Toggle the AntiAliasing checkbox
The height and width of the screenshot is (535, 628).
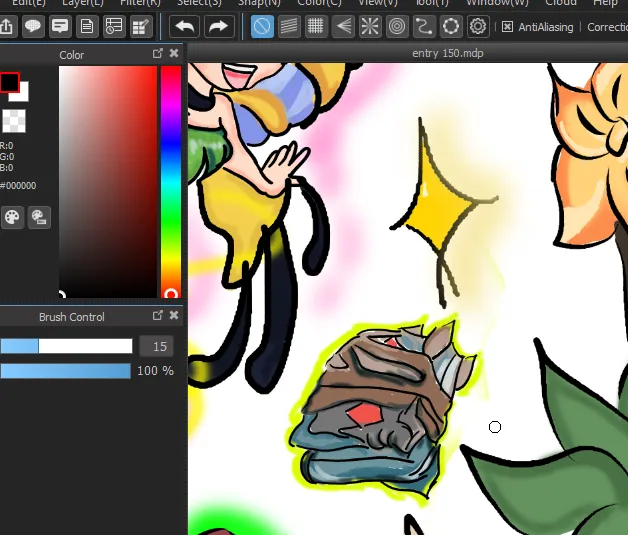(507, 27)
